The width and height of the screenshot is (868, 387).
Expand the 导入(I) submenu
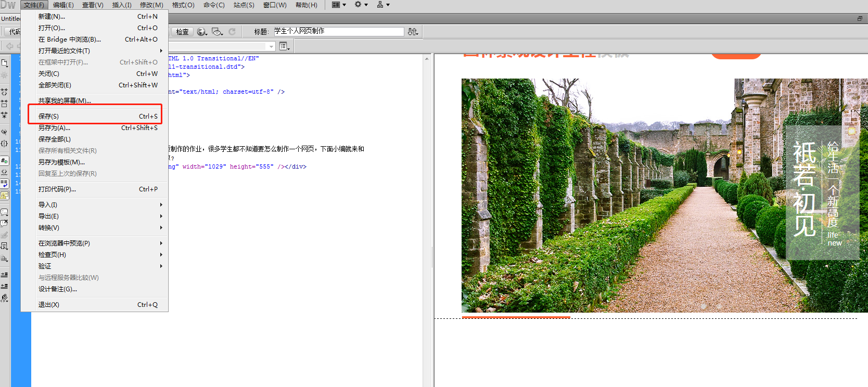94,205
